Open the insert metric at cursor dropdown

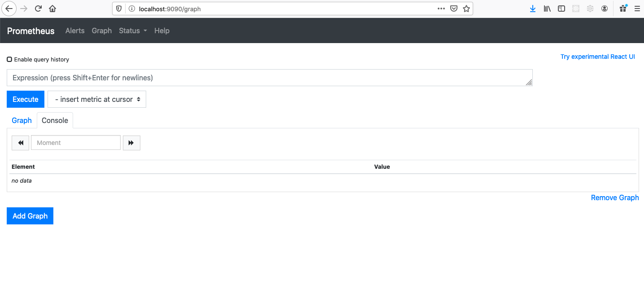[97, 99]
